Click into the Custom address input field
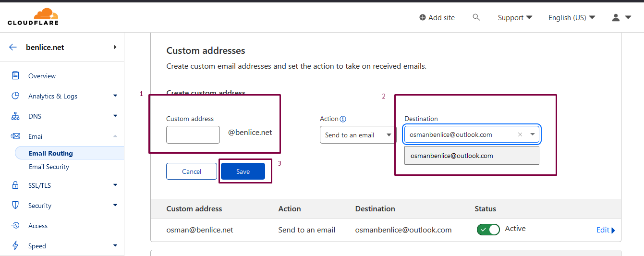This screenshot has width=644, height=256. [193, 135]
